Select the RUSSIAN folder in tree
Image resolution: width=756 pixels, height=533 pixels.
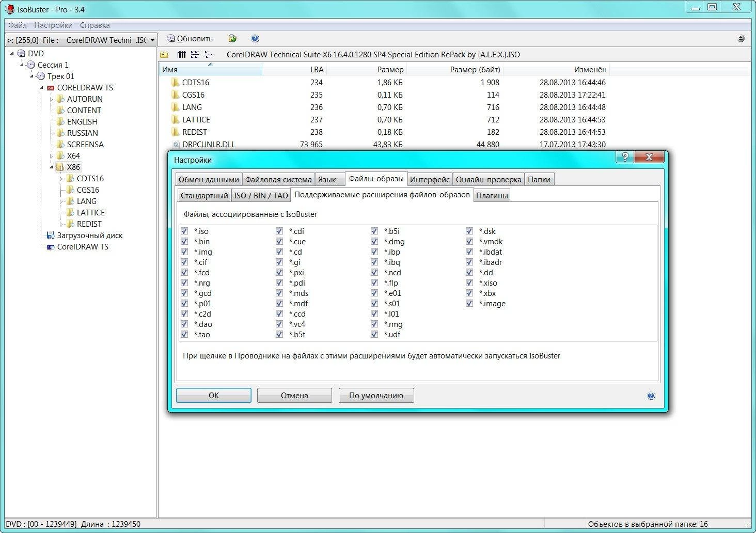tap(60, 133)
